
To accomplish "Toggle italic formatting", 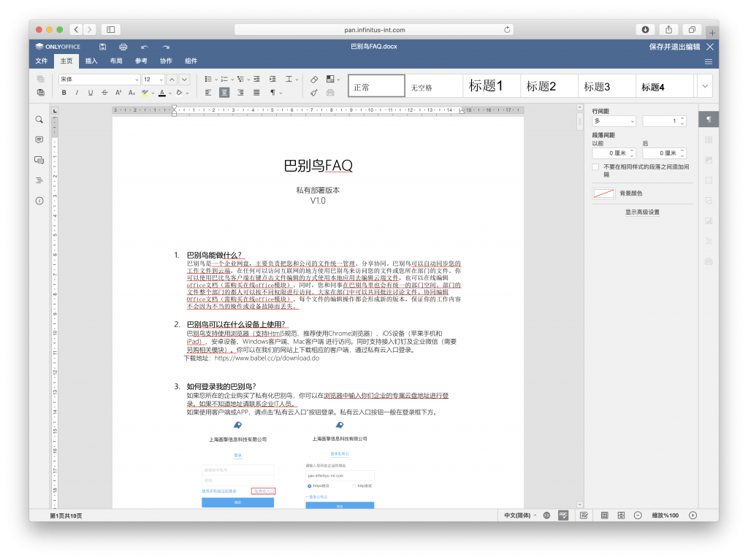I will 77,93.
